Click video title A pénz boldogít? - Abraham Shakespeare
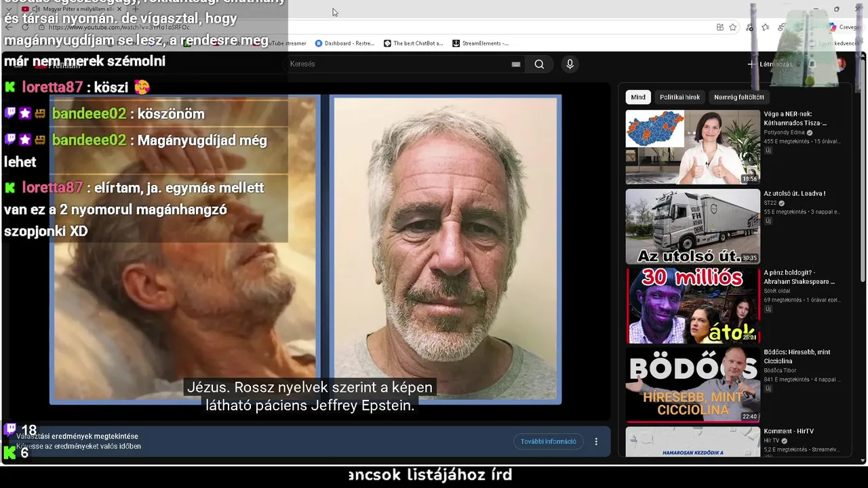The image size is (868, 488). [800, 277]
